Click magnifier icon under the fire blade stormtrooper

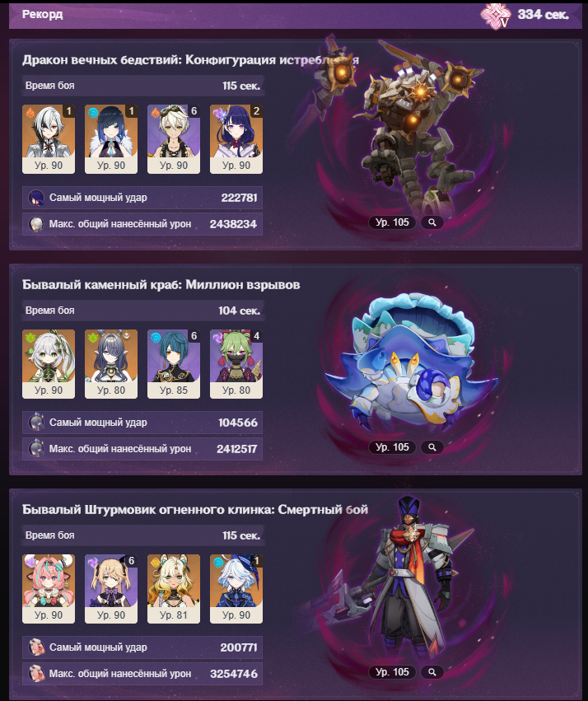(432, 672)
